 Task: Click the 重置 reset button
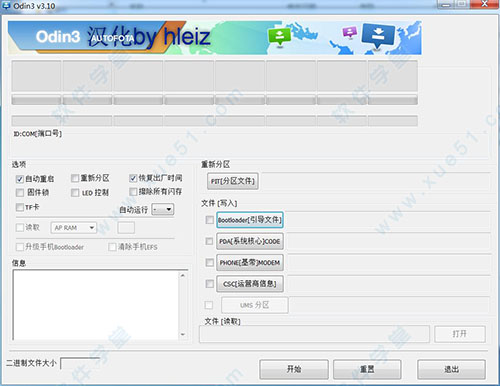tap(367, 369)
